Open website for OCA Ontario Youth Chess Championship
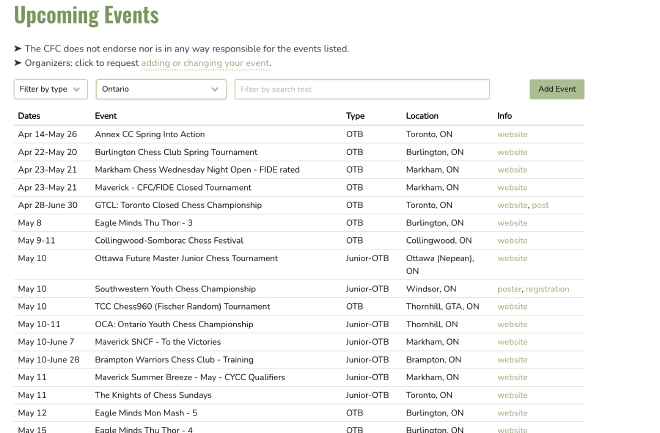 [512, 324]
